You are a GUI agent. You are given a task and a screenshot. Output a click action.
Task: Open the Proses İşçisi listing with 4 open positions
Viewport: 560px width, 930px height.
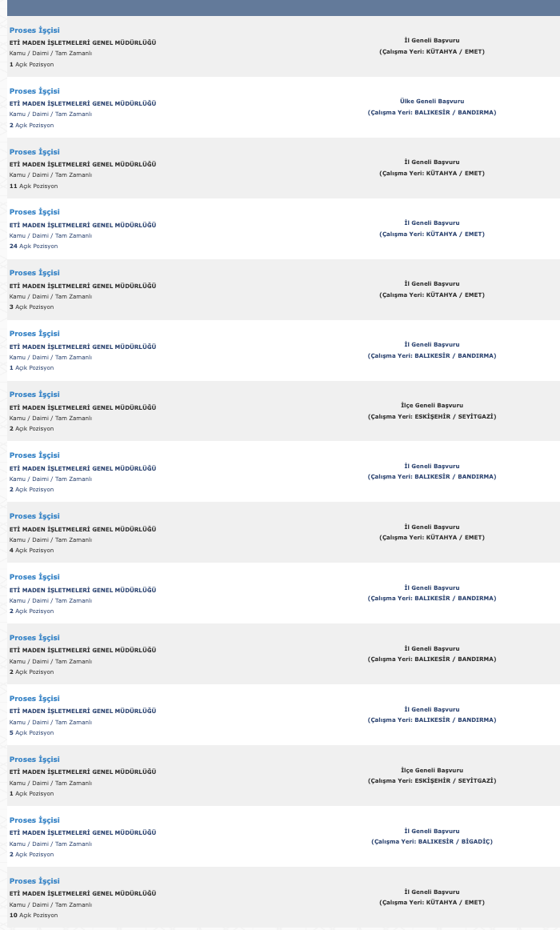pyautogui.click(x=34, y=516)
